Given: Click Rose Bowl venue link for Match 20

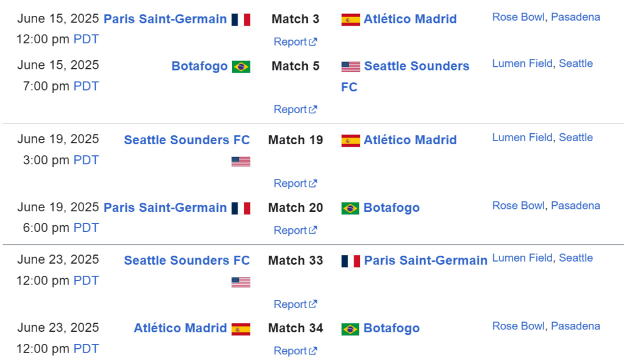Looking at the screenshot, I should (519, 206).
